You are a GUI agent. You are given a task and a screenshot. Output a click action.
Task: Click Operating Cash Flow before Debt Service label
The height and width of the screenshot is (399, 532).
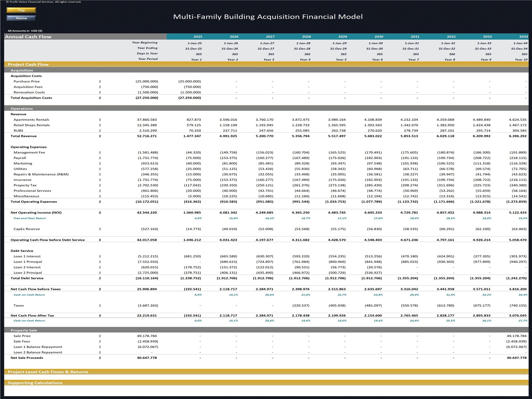click(48, 240)
